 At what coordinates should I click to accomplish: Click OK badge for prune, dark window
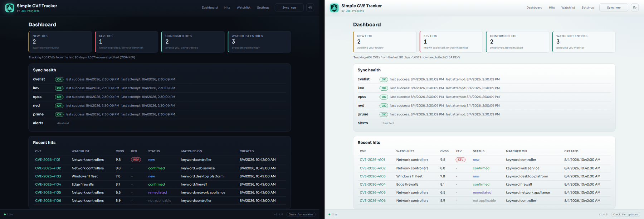59,115
